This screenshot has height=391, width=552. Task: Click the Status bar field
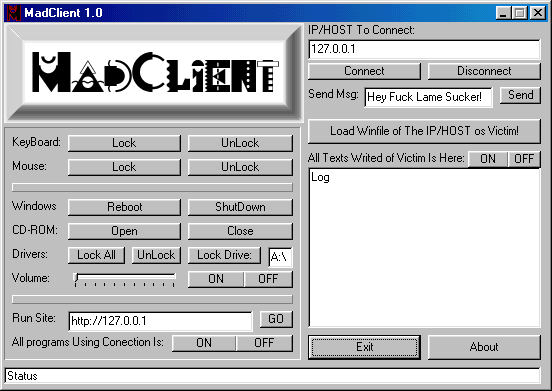[272, 376]
